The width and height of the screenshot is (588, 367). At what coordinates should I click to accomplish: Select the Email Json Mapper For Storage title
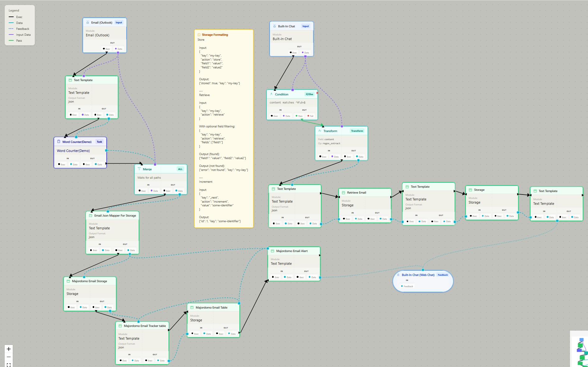point(115,215)
